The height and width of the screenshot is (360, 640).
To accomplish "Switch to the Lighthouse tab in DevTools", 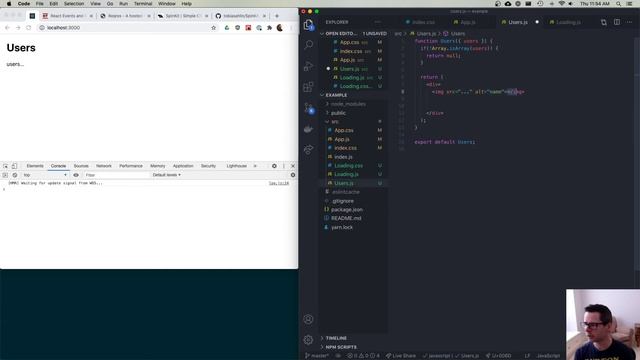I will coord(237,166).
